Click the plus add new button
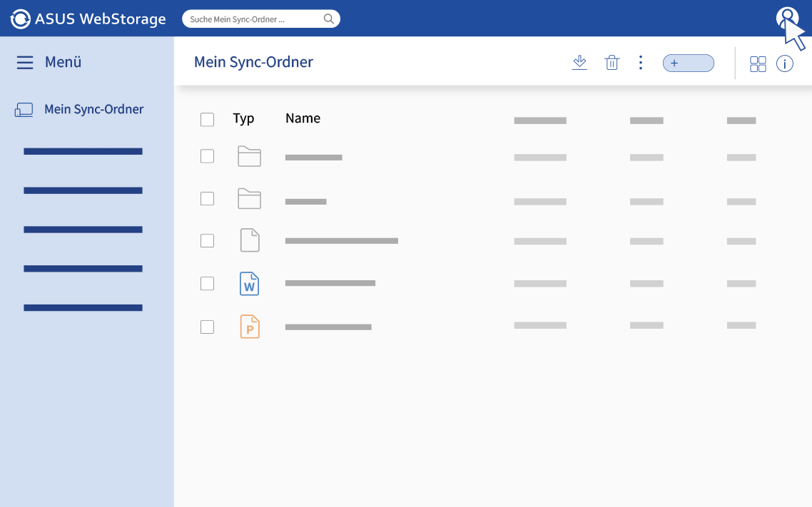 coord(689,63)
